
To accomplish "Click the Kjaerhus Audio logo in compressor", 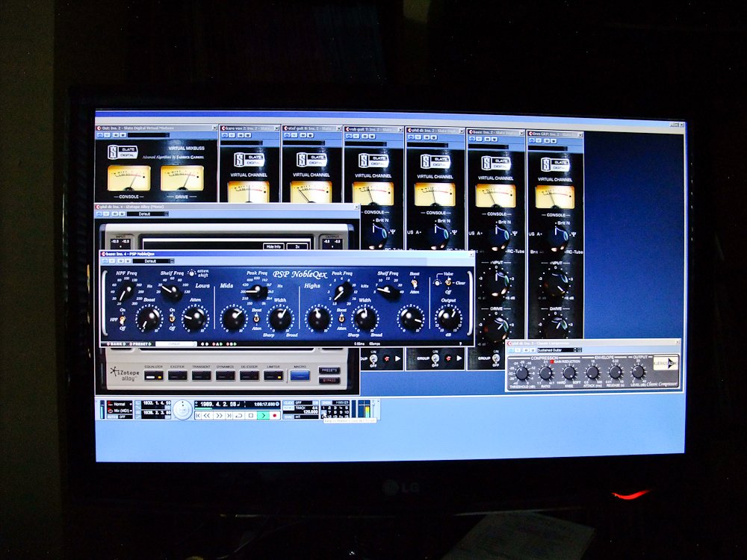I will point(665,364).
